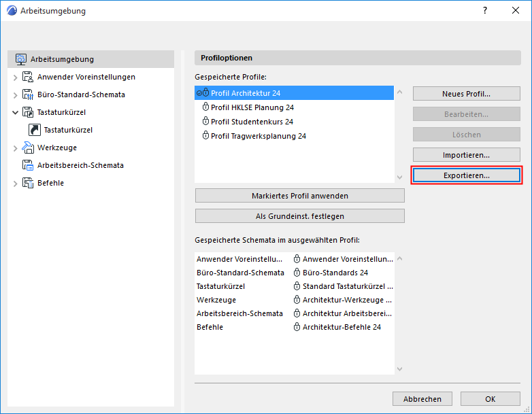Click the Büro-Standard-Schemata icon
The width and height of the screenshot is (532, 414).
[28, 94]
